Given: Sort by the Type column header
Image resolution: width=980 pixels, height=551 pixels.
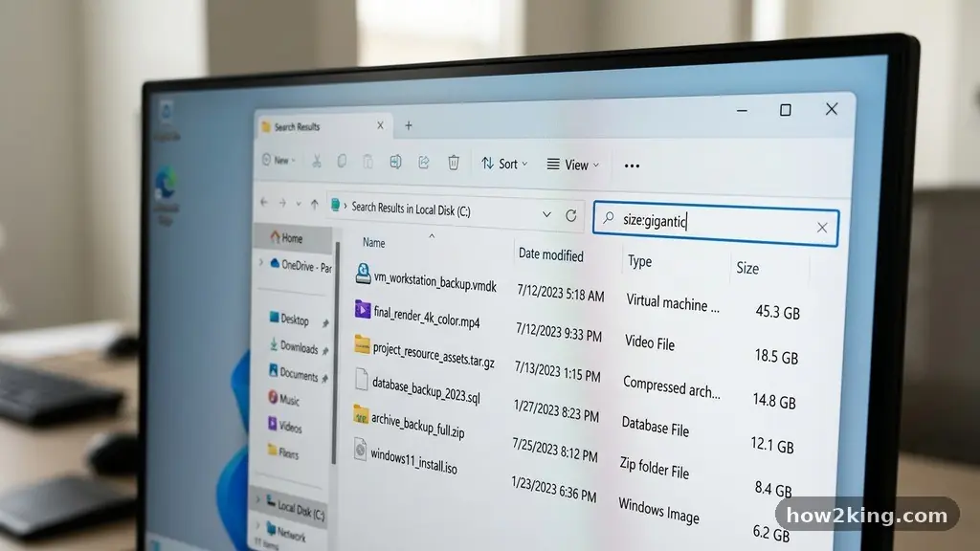Looking at the screenshot, I should coord(639,261).
